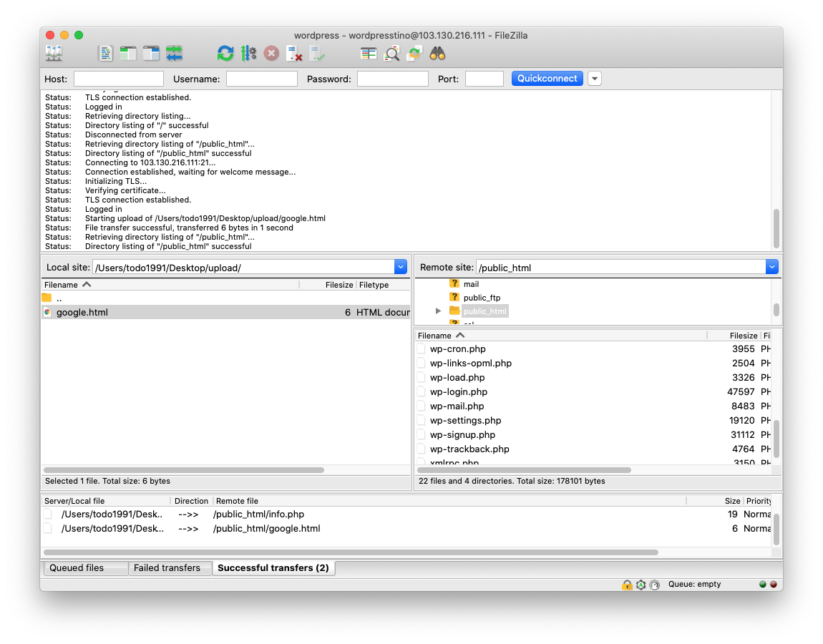
Task: Sort local files by Filename column
Action: click(x=170, y=285)
